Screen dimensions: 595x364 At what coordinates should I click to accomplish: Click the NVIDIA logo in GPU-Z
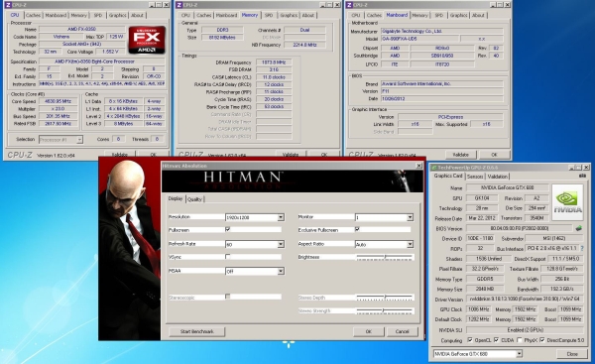click(x=567, y=202)
